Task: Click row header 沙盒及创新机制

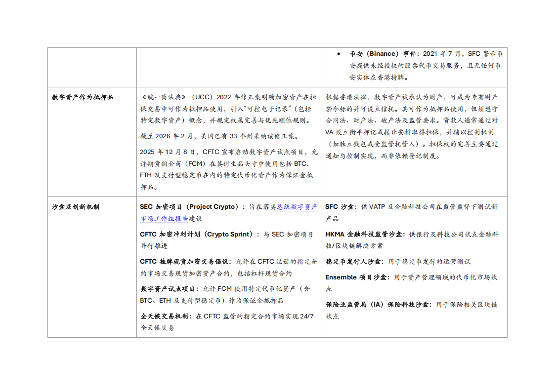Action: pyautogui.click(x=76, y=207)
